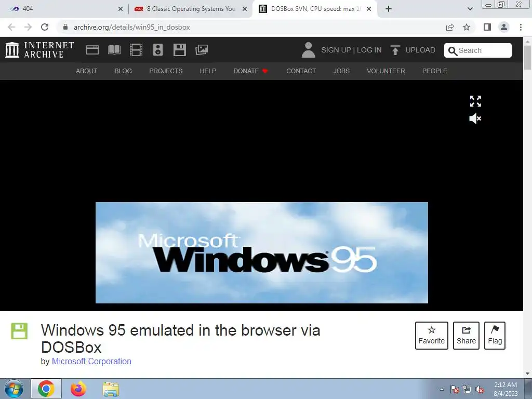Screen dimensions: 532x399
Task: Click the muted volume tray icon
Action: click(x=480, y=389)
